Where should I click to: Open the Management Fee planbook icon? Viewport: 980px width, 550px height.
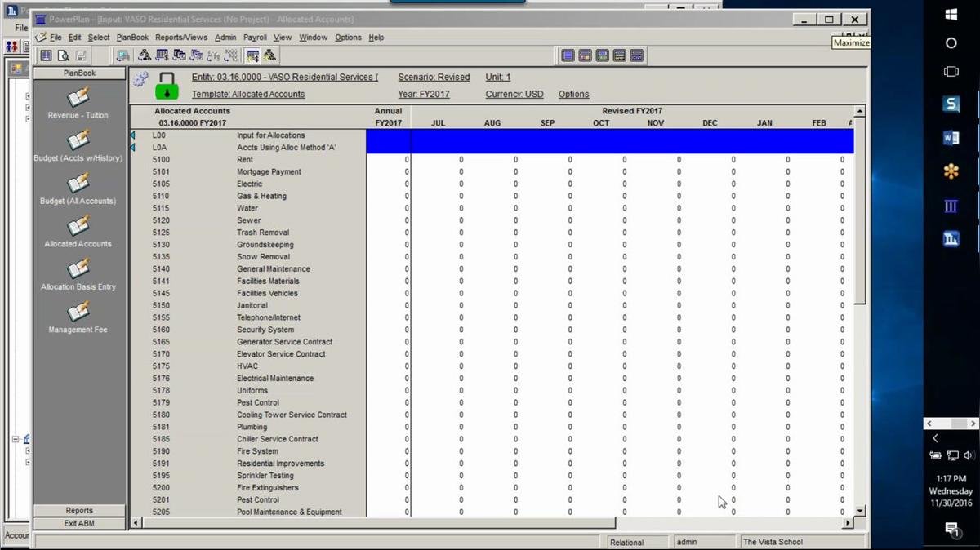(x=78, y=313)
